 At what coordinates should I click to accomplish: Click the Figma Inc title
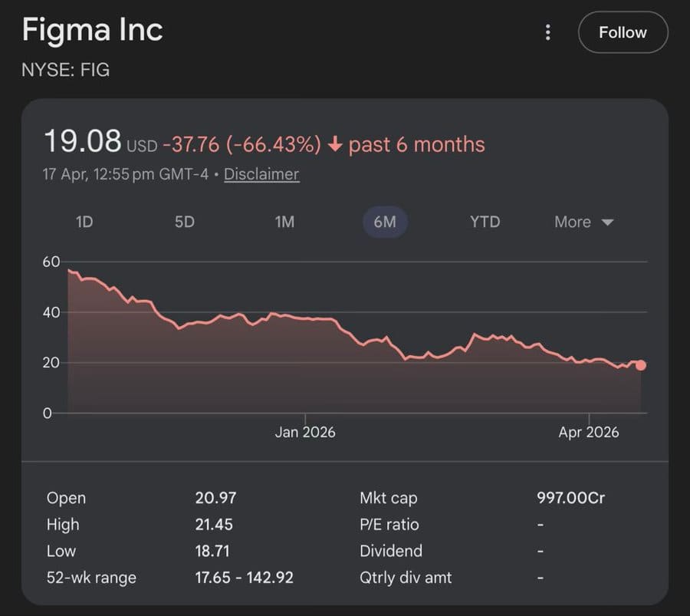92,31
